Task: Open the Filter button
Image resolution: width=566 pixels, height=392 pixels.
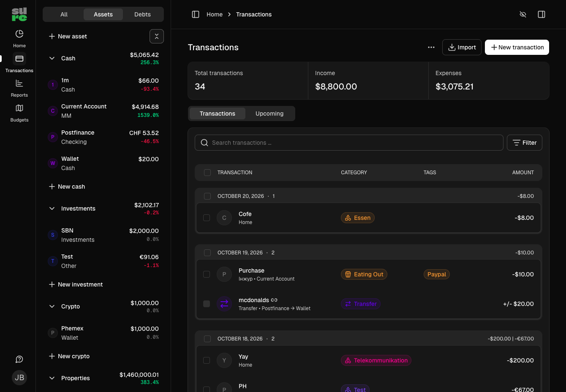Action: pyautogui.click(x=525, y=143)
